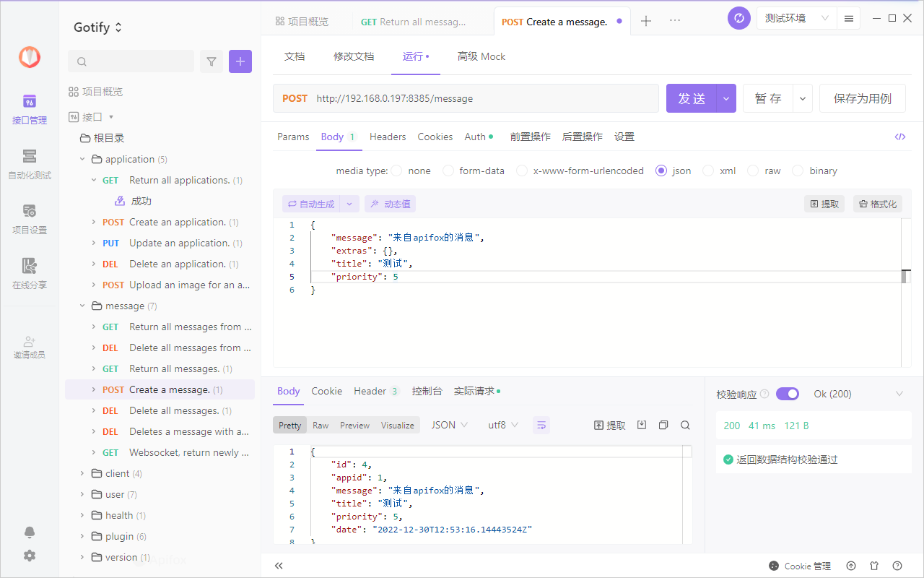Switch to 修改文档 tab
The width and height of the screenshot is (924, 578).
(354, 56)
